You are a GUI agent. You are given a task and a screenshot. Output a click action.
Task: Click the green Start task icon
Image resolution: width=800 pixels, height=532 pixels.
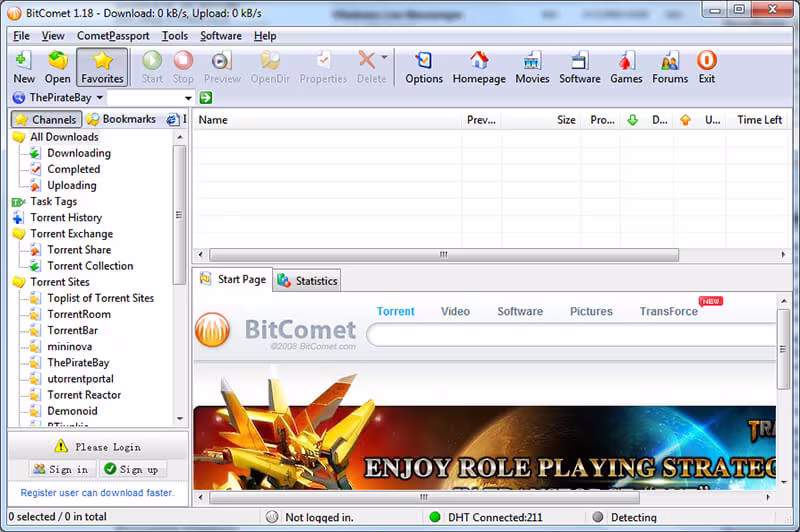[152, 67]
